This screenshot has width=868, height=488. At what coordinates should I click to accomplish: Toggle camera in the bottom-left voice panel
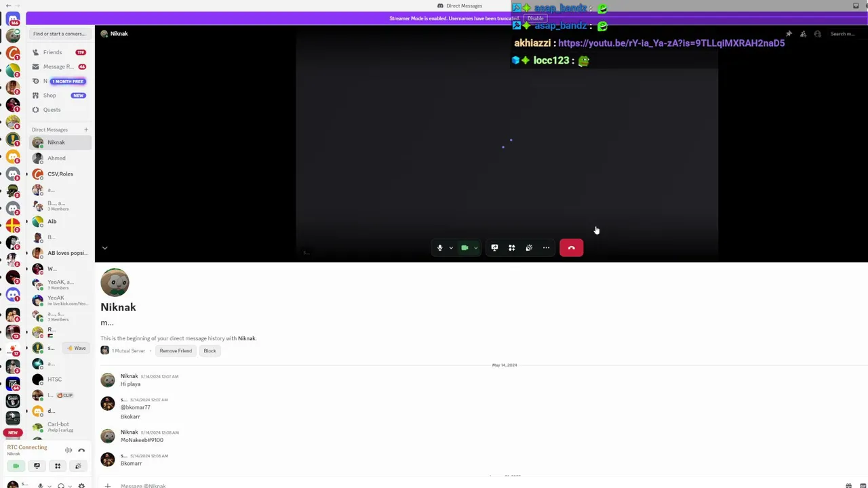(16, 466)
